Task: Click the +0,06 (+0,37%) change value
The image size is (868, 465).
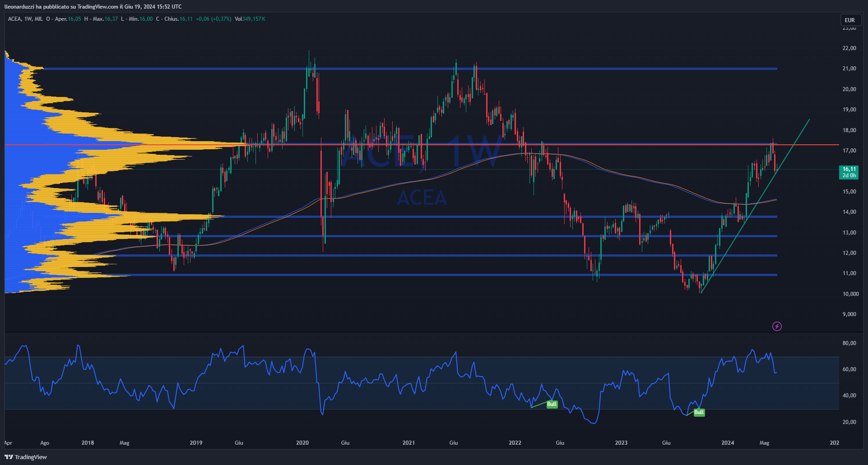Action: tap(214, 19)
